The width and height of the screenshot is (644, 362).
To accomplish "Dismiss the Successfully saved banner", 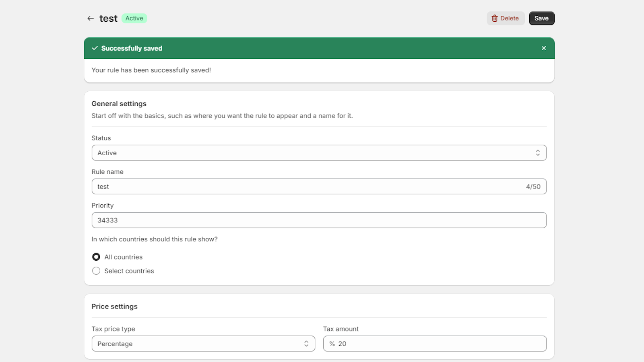I will coord(544,48).
